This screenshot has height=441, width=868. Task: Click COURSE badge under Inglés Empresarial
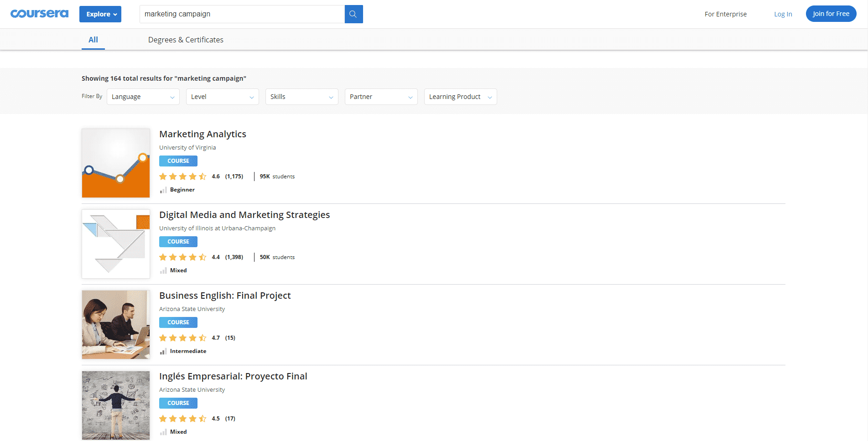click(x=178, y=403)
